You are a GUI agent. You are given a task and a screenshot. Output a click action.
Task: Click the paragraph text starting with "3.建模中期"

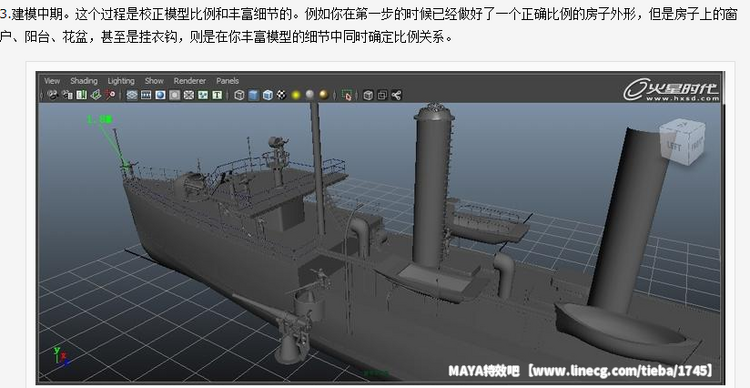click(x=368, y=25)
